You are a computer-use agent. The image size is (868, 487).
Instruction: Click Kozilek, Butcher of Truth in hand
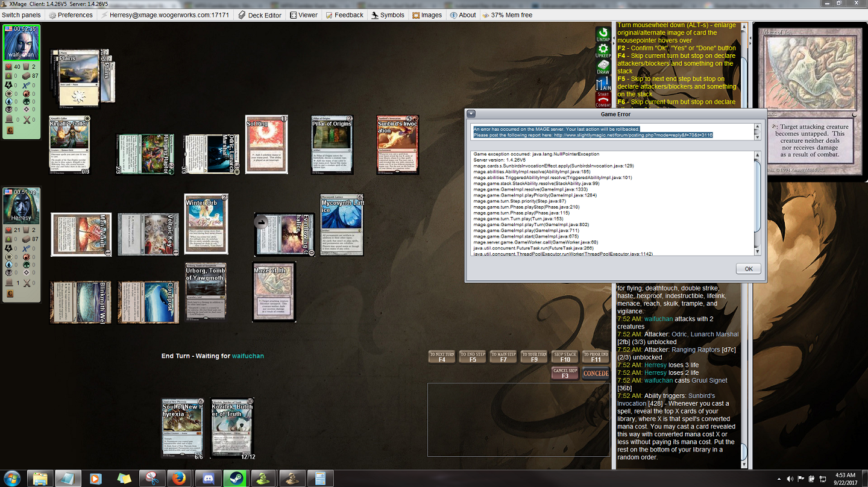pyautogui.click(x=232, y=428)
